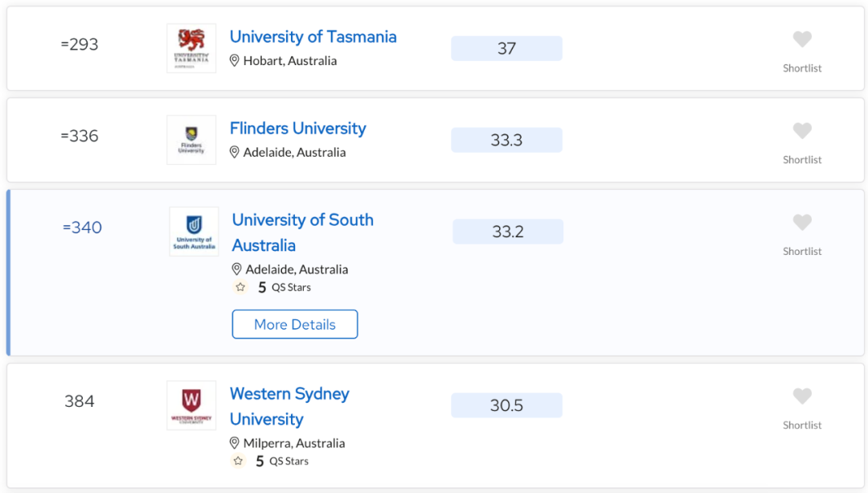The image size is (868, 493).
Task: Open Western Sydney University page link
Action: (x=289, y=406)
